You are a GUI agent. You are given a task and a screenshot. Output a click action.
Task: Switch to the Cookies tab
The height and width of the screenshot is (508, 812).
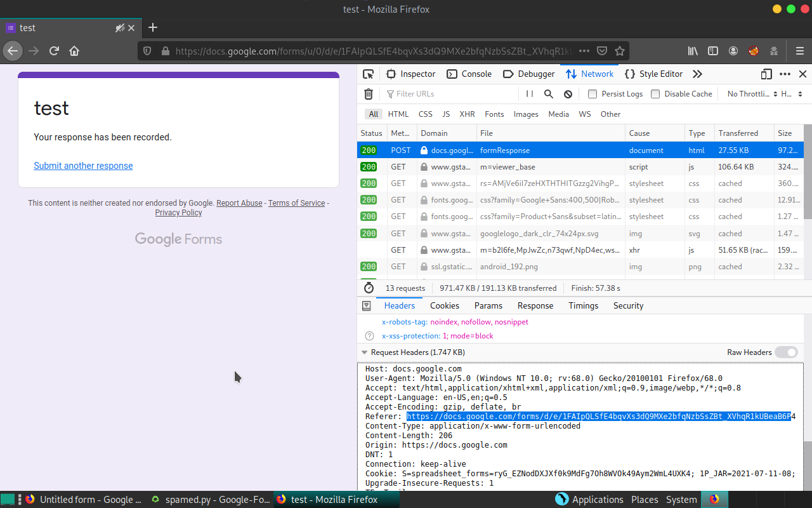444,305
